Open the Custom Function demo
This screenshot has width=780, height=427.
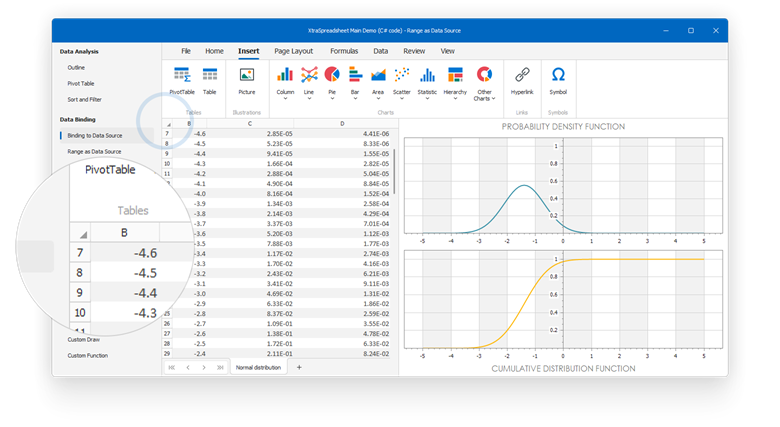tap(88, 355)
